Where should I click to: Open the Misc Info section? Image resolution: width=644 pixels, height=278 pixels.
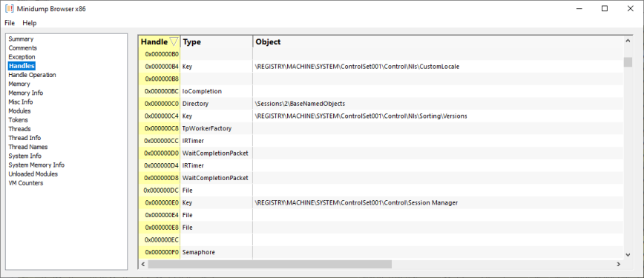tap(21, 102)
